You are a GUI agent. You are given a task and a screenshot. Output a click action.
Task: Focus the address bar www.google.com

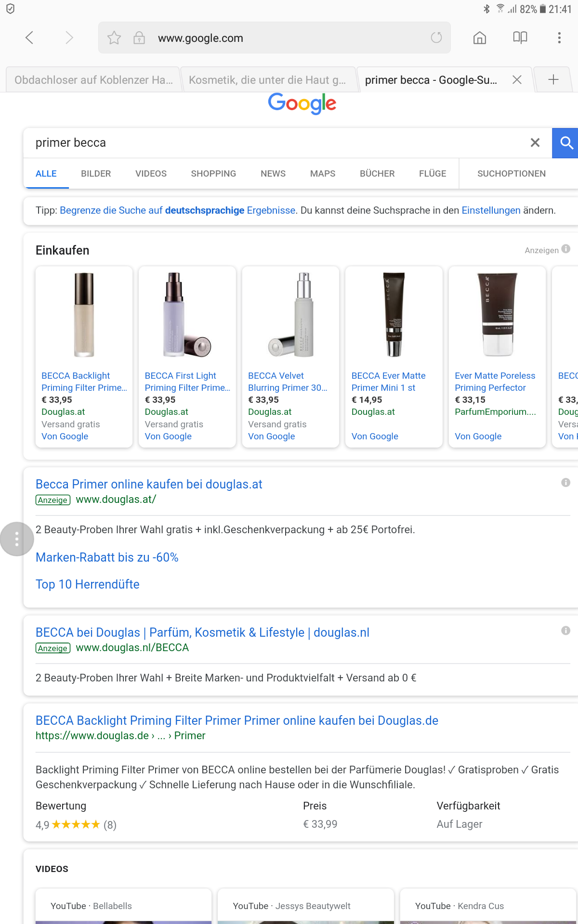tap(275, 38)
